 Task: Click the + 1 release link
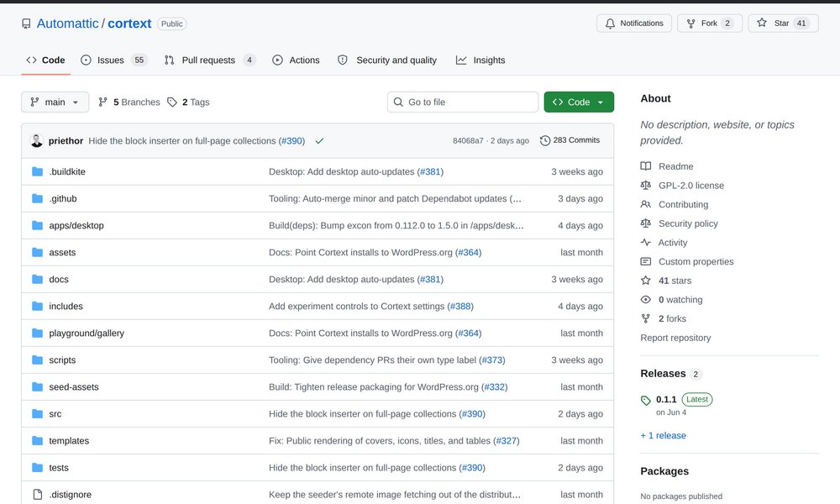pyautogui.click(x=664, y=435)
